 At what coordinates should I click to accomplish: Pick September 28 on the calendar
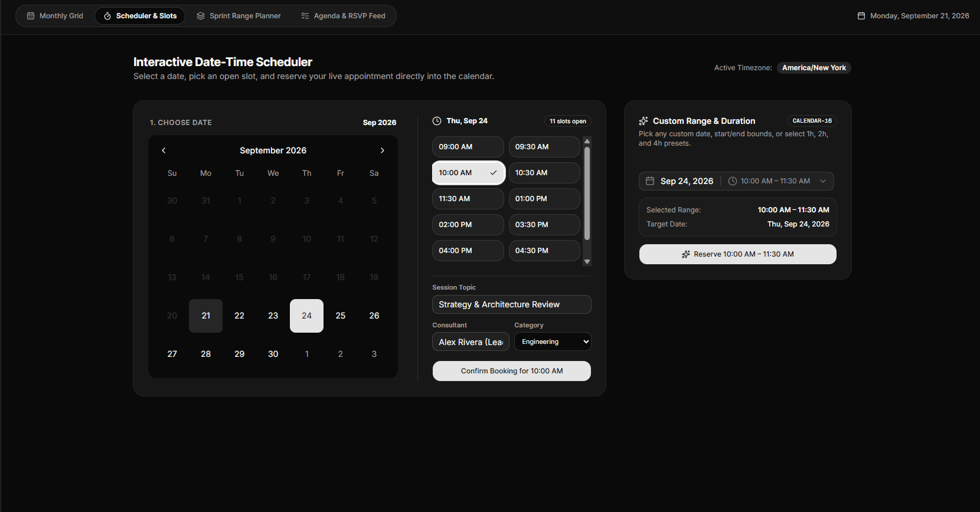205,354
